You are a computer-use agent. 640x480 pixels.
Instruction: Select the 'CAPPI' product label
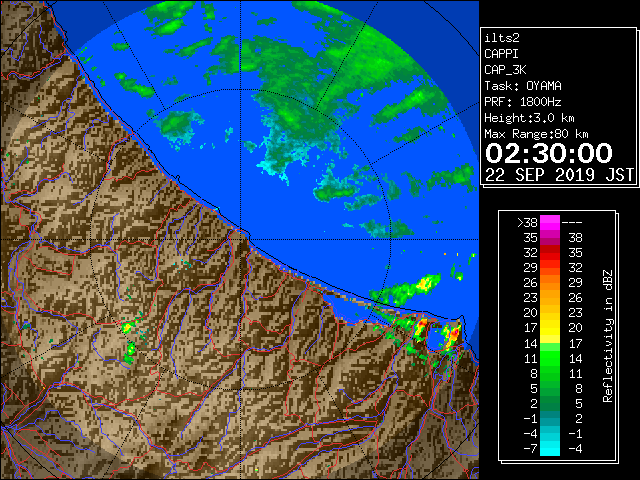[x=501, y=54]
